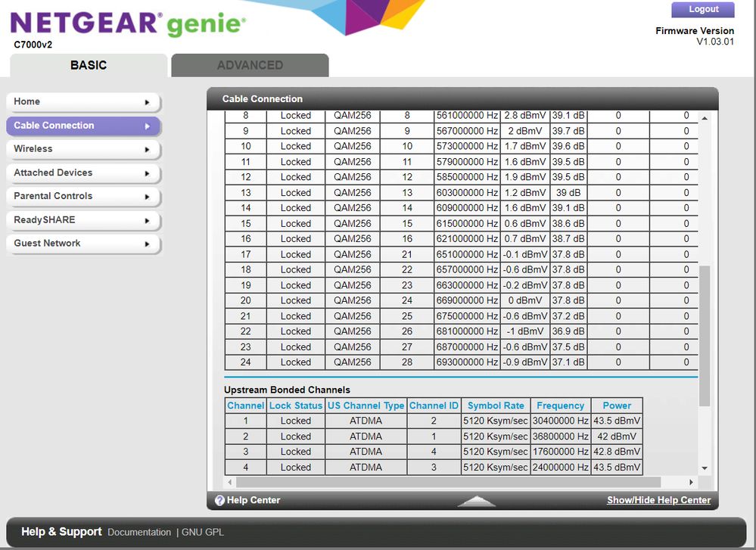756x550 pixels.
Task: Expand help panel with the up arrow
Action: point(476,501)
